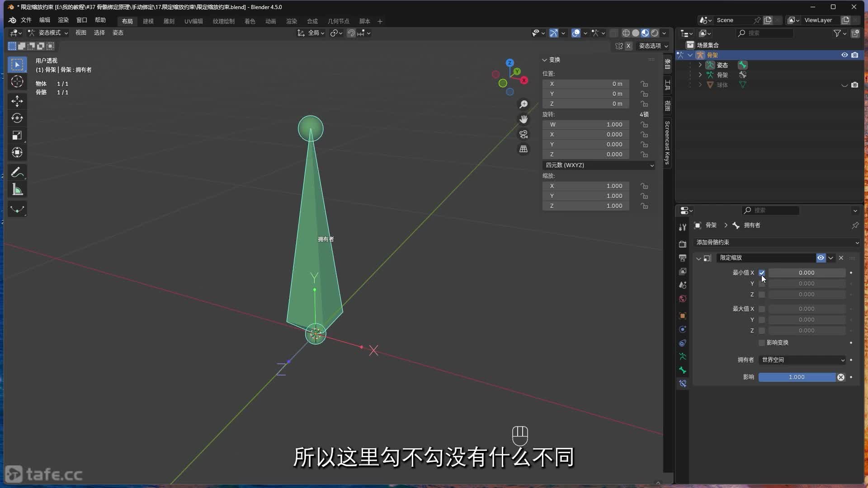Select the Move tool
Viewport: 868px width, 488px height.
pyautogui.click(x=17, y=101)
